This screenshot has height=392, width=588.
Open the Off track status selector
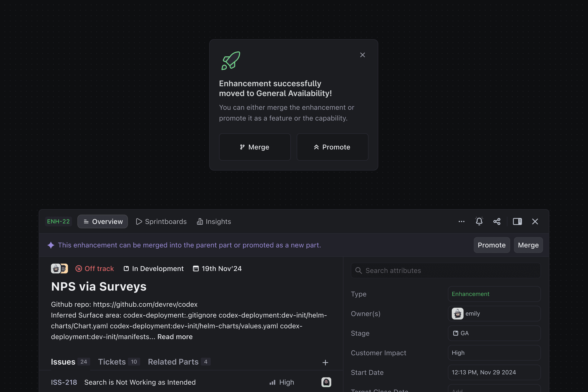tap(95, 269)
